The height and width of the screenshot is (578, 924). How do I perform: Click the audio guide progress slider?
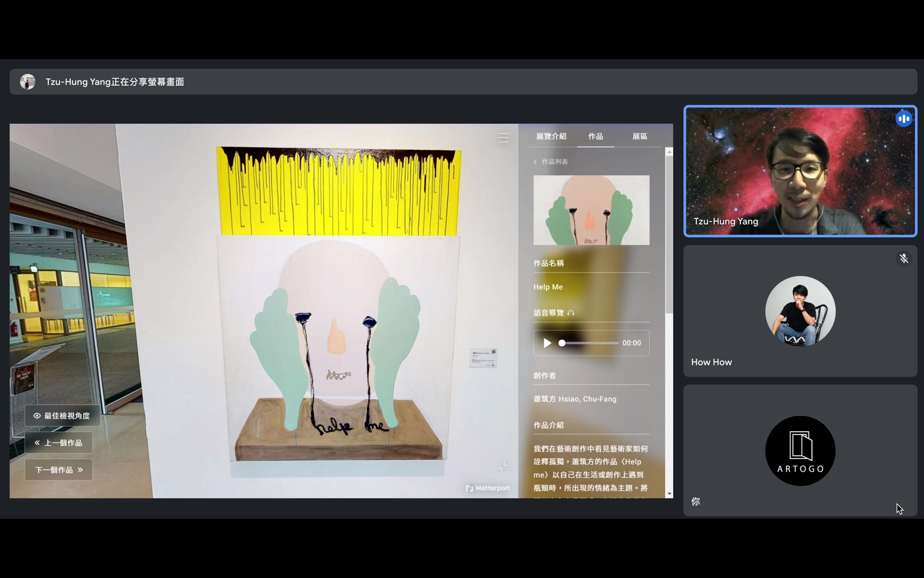590,343
